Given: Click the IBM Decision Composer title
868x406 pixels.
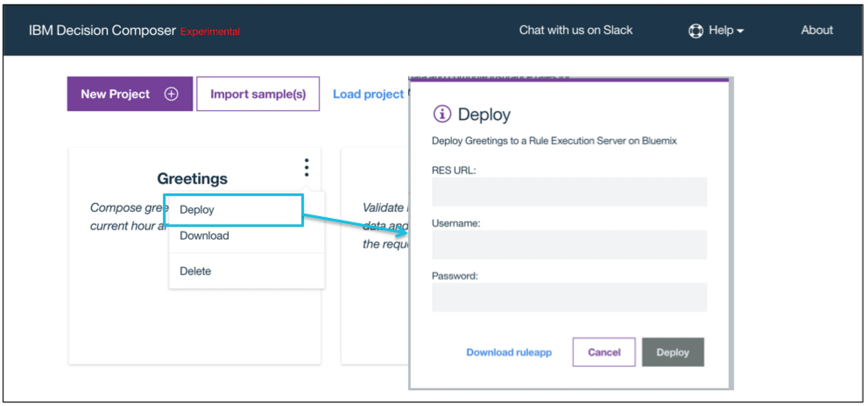Looking at the screenshot, I should tap(102, 31).
